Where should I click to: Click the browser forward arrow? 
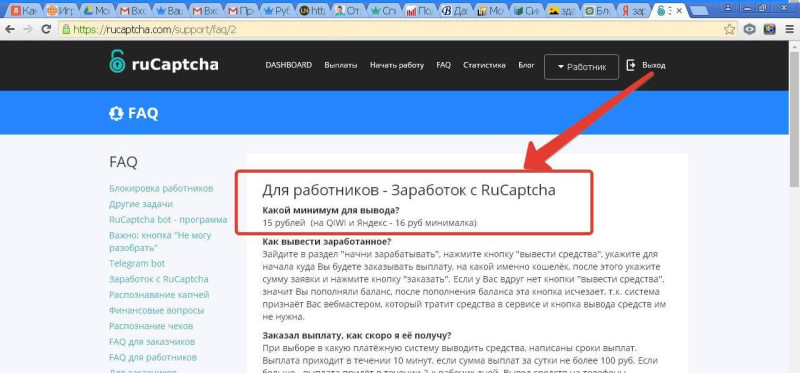pos(29,29)
